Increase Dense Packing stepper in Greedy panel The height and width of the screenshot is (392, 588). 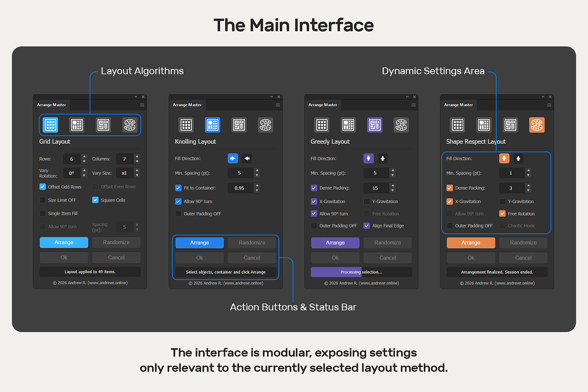click(x=393, y=185)
